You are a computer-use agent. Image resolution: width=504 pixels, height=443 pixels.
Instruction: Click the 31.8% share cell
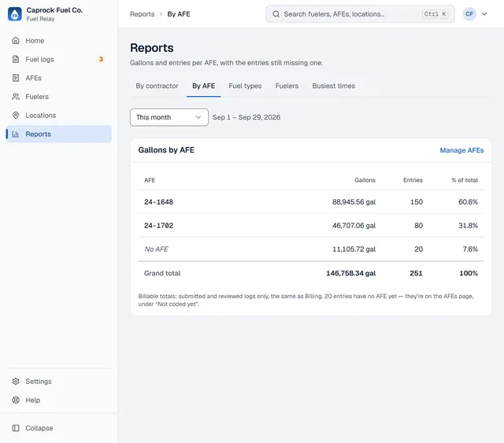468,225
